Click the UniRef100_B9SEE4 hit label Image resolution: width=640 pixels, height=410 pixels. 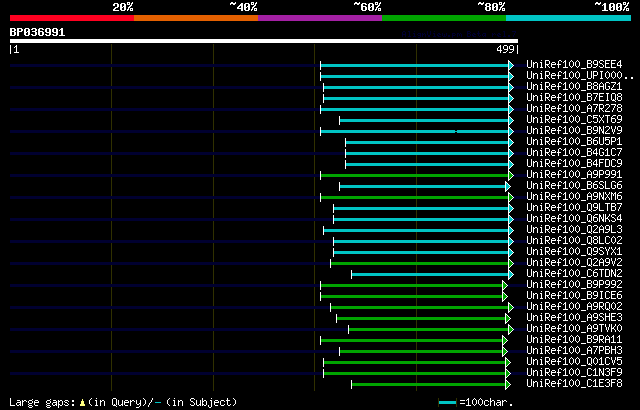(x=574, y=64)
